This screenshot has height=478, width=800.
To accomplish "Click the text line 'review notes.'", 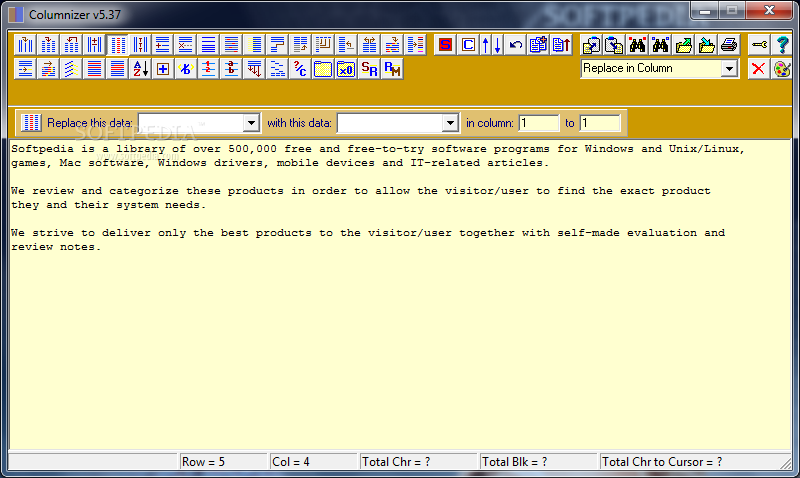I will (x=56, y=247).
